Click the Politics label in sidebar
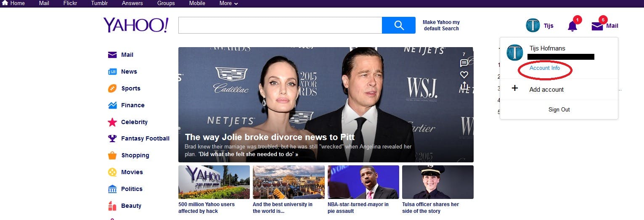Screen dimensions: 644x220 [132, 189]
